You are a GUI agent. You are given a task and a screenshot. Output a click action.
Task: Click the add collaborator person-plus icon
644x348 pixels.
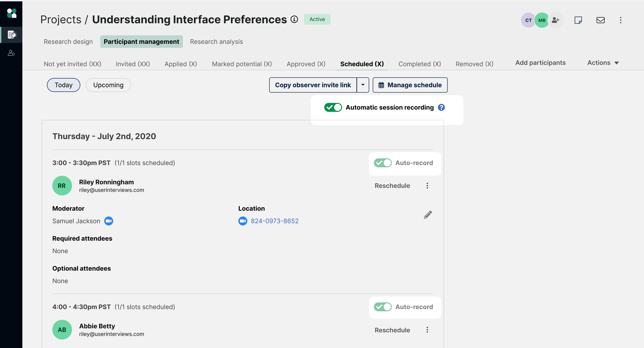tap(555, 20)
